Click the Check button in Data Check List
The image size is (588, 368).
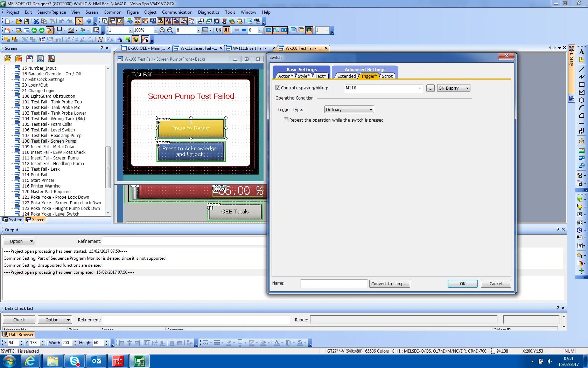tap(19, 320)
